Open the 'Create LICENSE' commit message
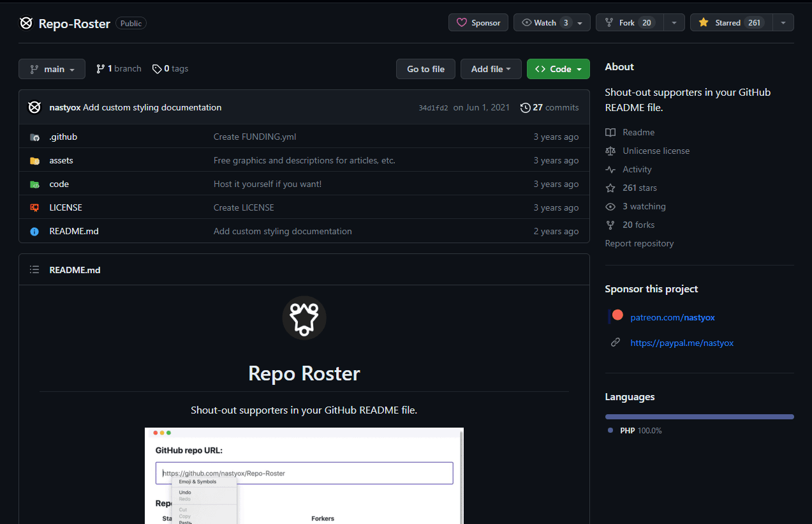 tap(244, 207)
